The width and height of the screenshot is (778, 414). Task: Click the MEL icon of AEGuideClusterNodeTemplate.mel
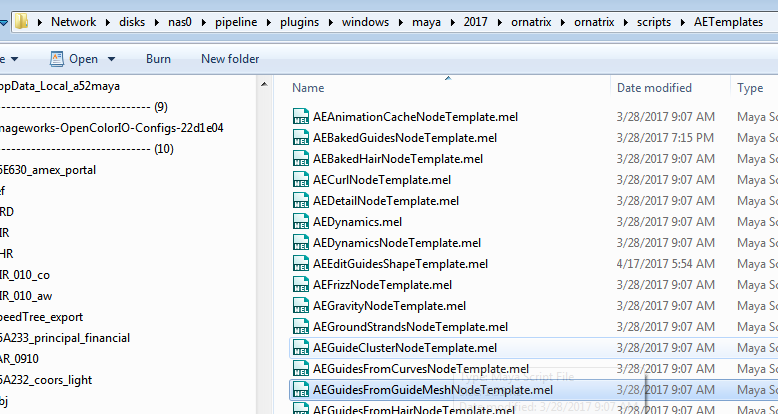point(301,348)
